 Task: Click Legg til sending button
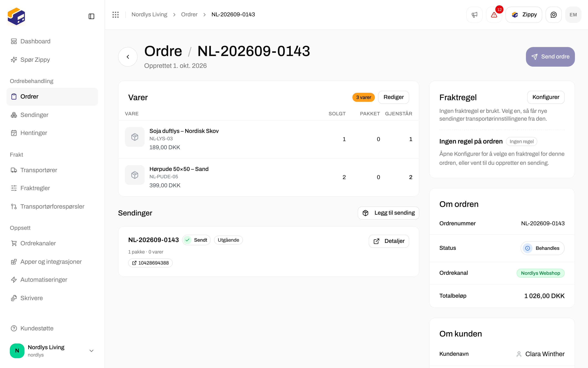388,213
